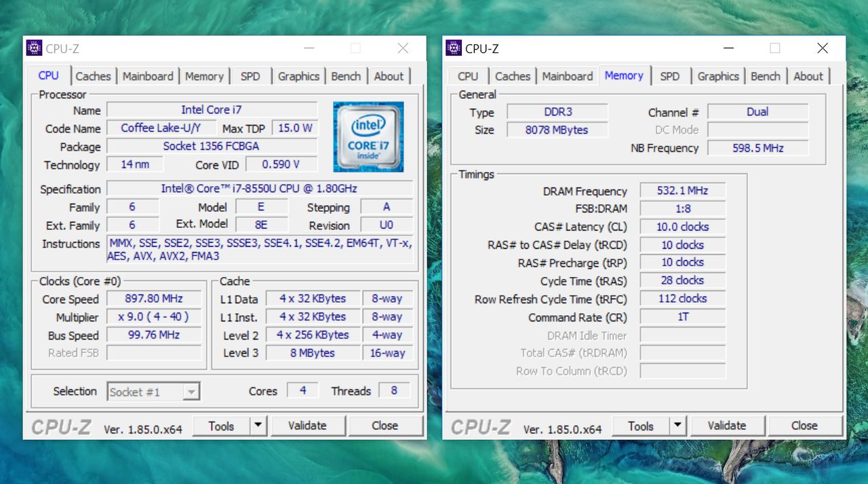Click Threads count value 8

(x=394, y=390)
